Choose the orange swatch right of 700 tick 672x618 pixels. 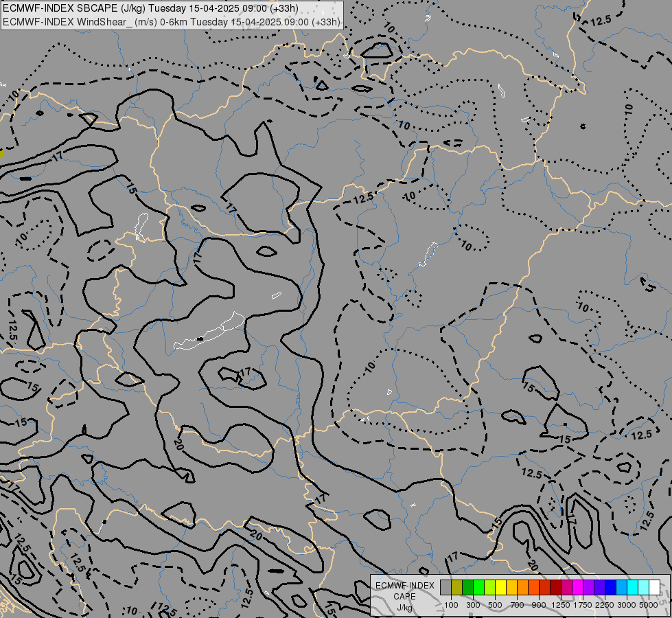pos(522,588)
